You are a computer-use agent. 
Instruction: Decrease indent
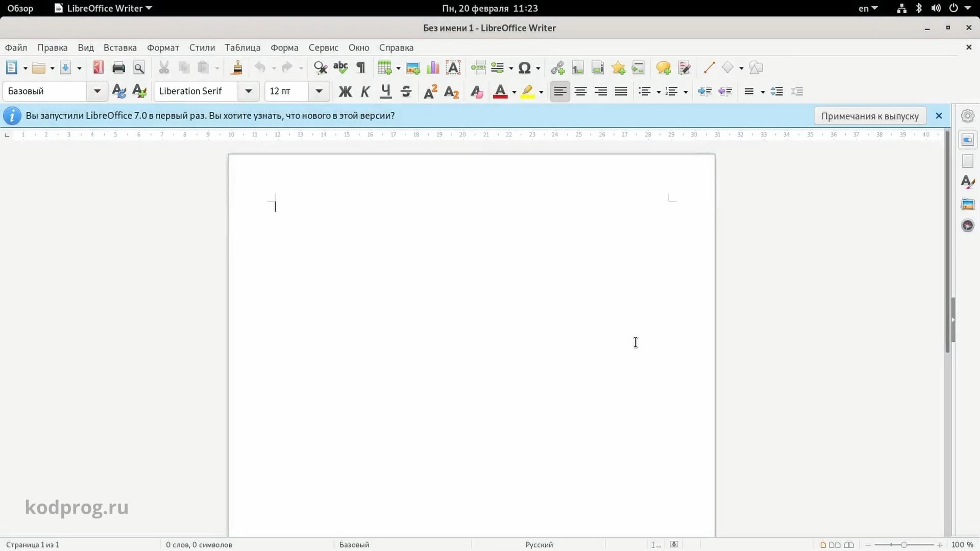click(725, 91)
